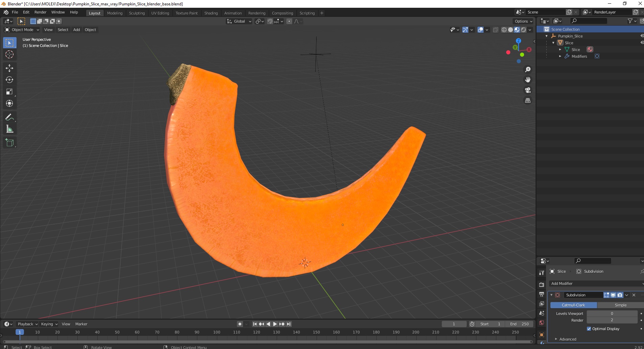Open the Global transform orientation dropdown
Viewport: 644px width, 349px height.
[x=239, y=21]
